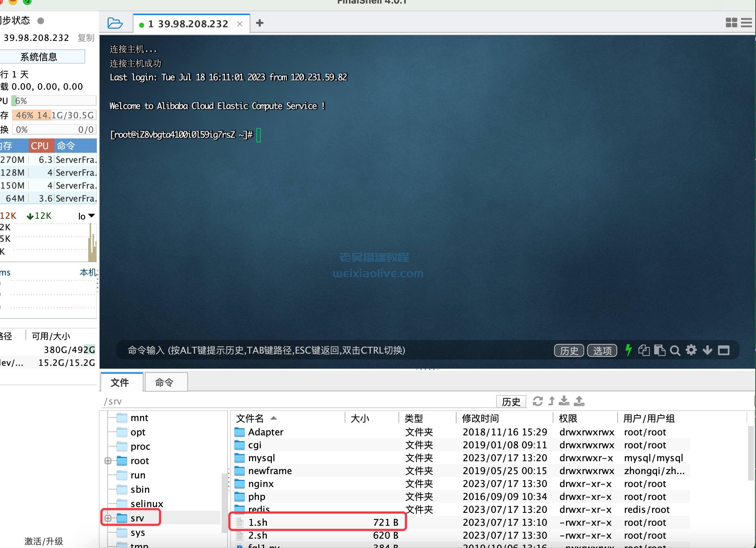This screenshot has width=756, height=548.
Task: Sort by the 文件名 column header
Action: [x=250, y=418]
